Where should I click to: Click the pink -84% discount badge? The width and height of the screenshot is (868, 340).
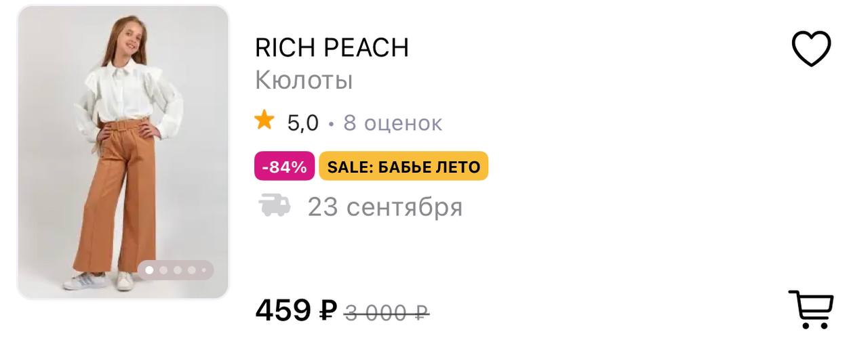coord(284,167)
